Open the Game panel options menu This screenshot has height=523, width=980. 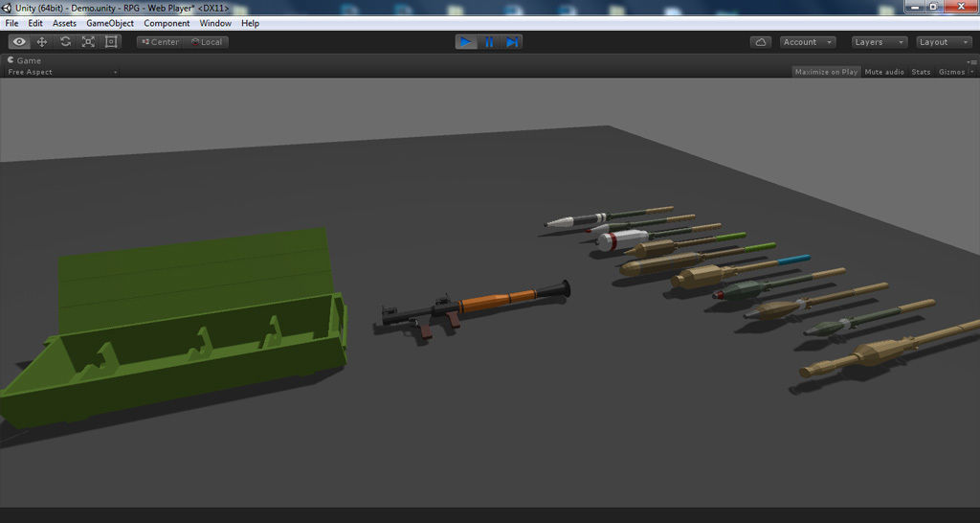click(x=972, y=61)
